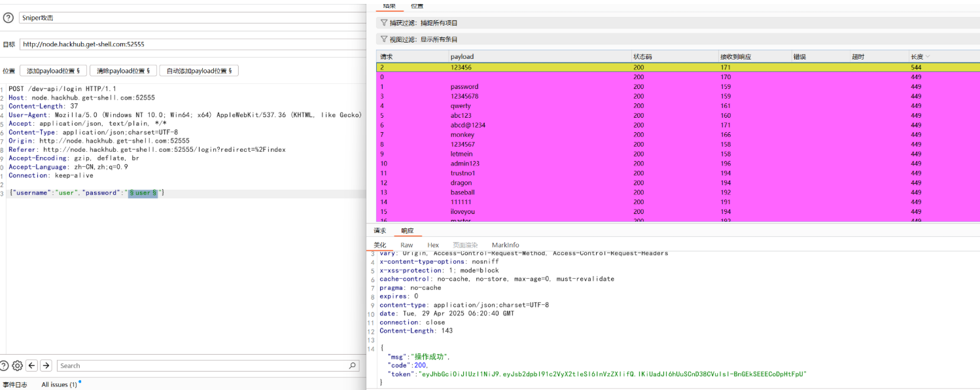Image resolution: width=980 pixels, height=390 pixels.
Task: Sort results by the payload column header
Action: click(462, 57)
